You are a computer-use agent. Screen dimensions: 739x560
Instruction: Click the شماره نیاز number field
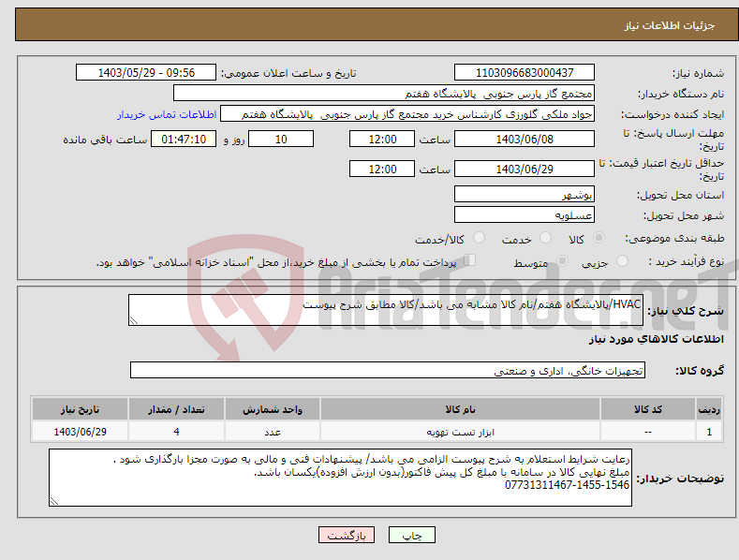(x=525, y=73)
